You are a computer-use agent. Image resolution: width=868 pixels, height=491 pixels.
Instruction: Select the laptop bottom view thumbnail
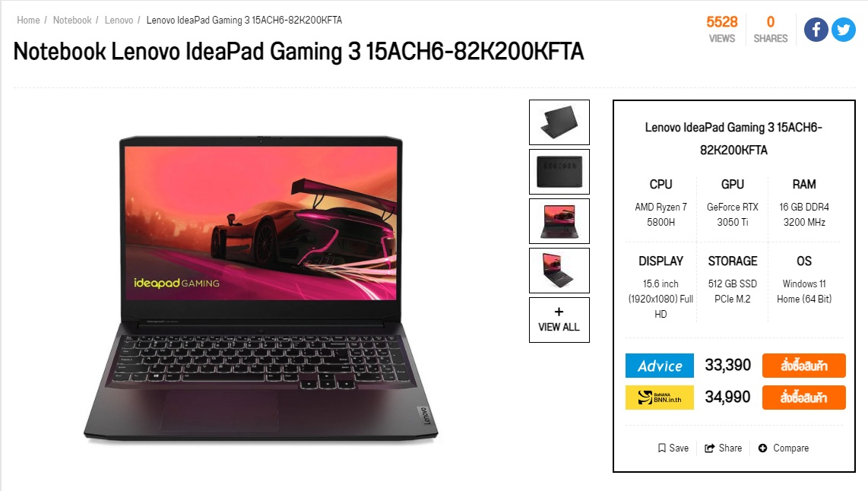pyautogui.click(x=559, y=172)
